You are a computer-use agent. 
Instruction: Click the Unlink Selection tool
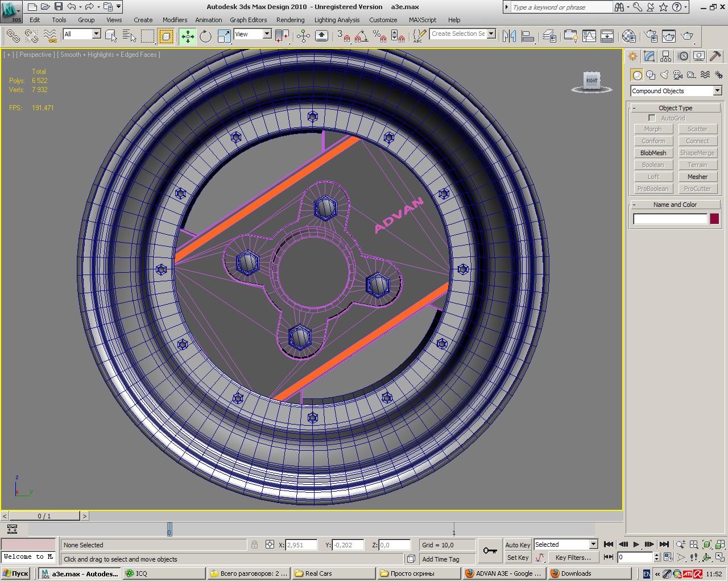pos(31,36)
